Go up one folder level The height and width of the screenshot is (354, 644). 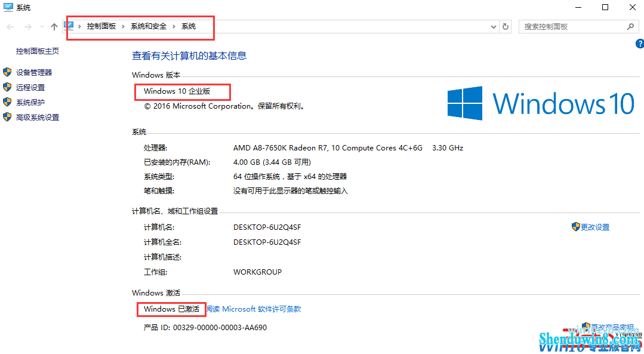point(54,27)
